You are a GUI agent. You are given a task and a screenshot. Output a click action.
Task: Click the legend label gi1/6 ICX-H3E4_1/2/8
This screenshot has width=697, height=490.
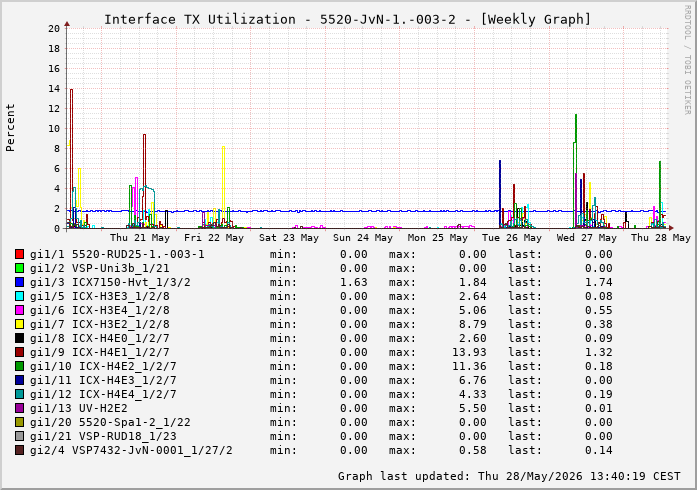click(x=100, y=310)
